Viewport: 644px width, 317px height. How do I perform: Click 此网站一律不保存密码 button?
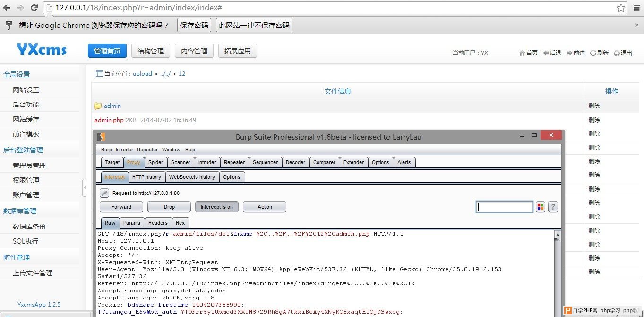tap(254, 26)
